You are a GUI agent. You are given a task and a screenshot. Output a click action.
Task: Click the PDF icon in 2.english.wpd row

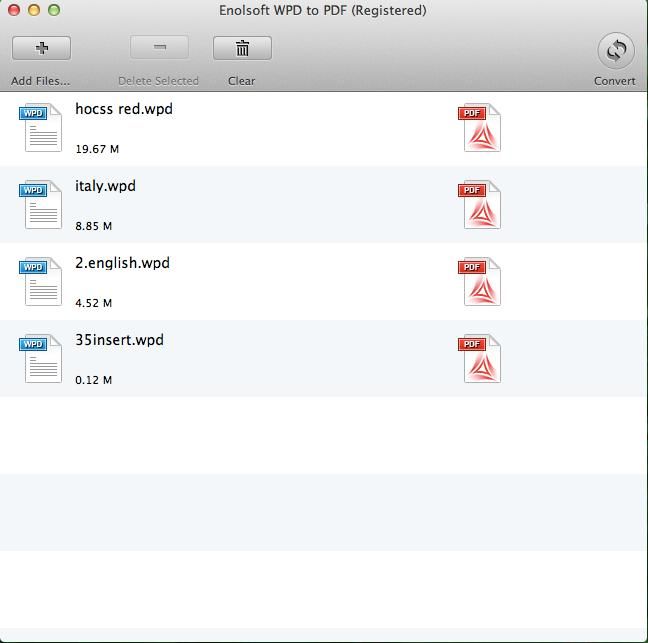pos(479,281)
